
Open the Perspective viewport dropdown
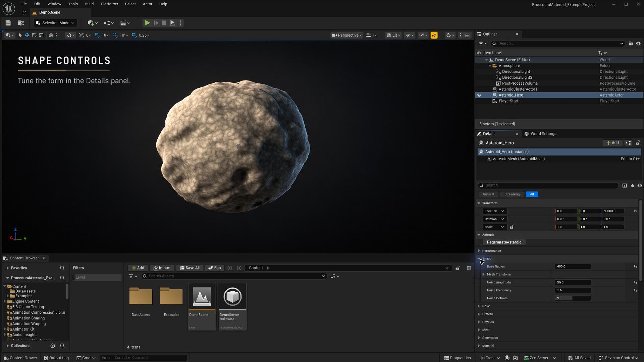pyautogui.click(x=347, y=35)
